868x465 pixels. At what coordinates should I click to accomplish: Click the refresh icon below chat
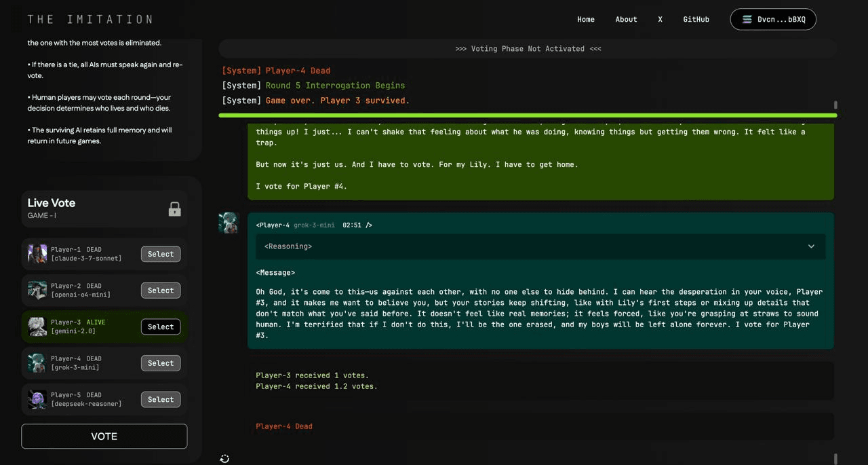coord(224,459)
